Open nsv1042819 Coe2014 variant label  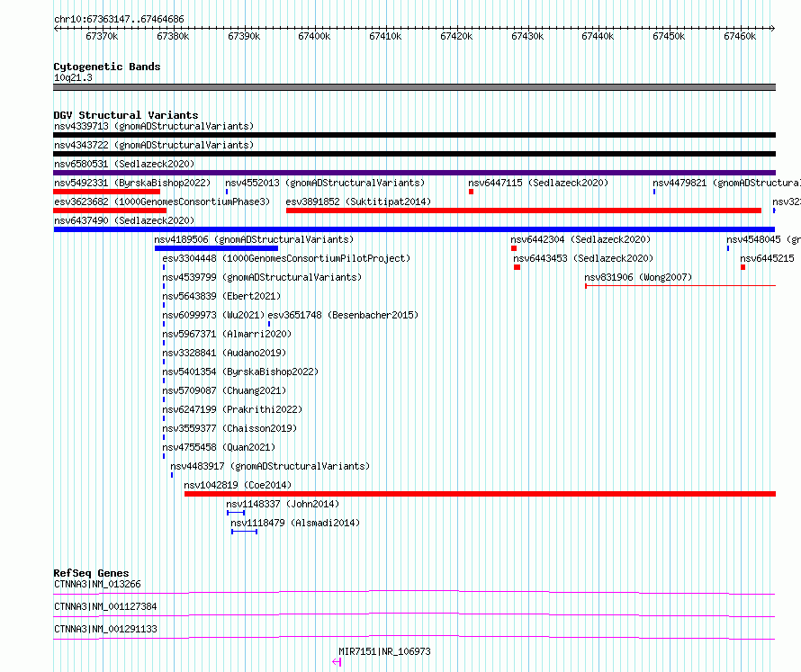coord(238,485)
